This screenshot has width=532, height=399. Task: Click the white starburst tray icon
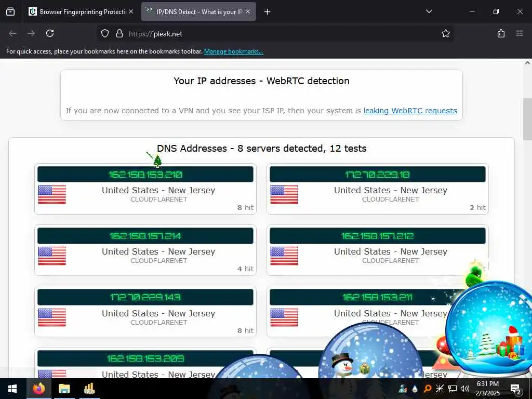coord(440,389)
